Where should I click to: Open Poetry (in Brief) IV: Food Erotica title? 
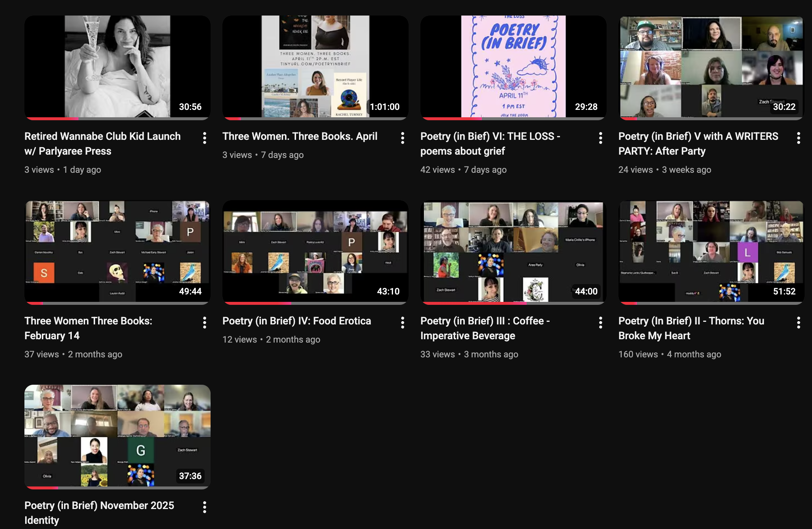tap(296, 321)
